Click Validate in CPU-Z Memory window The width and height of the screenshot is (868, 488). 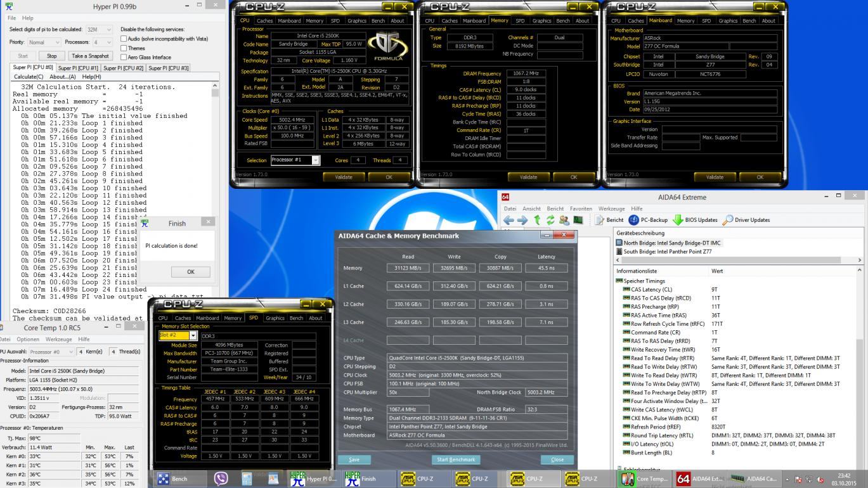point(528,177)
